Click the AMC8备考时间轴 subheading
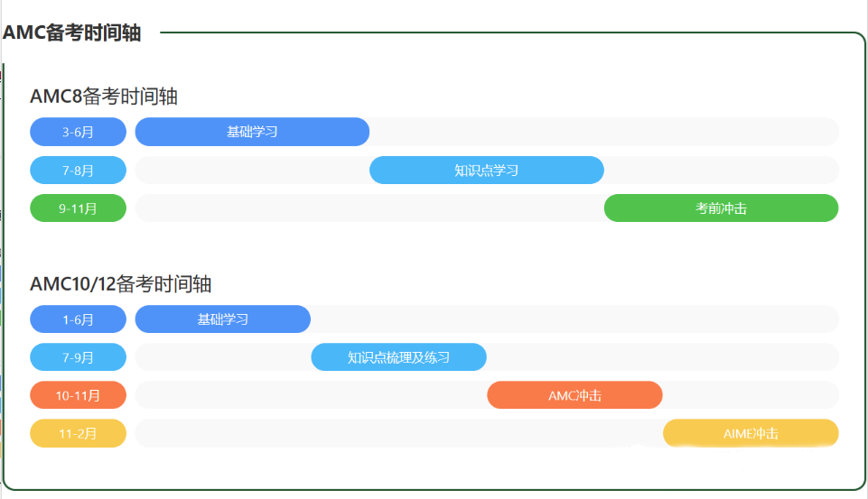This screenshot has height=499, width=868. (x=104, y=97)
